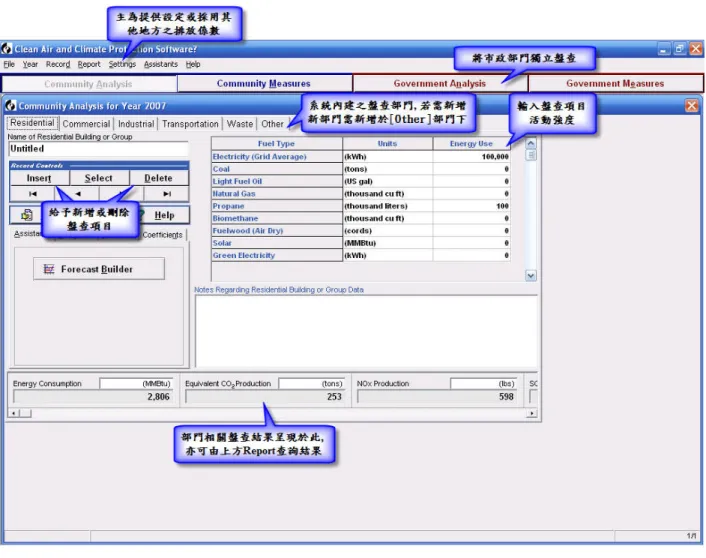
Task: Open the Forecast Builder
Action: (99, 269)
